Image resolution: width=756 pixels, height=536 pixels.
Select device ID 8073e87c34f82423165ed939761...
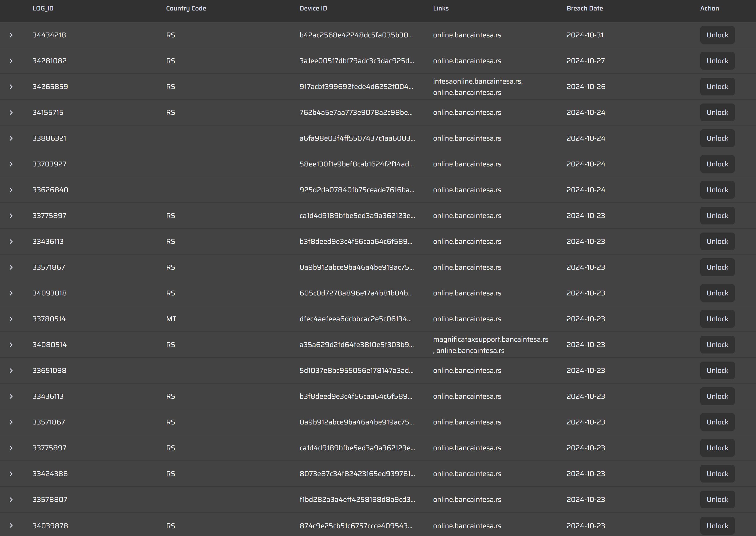coord(357,474)
